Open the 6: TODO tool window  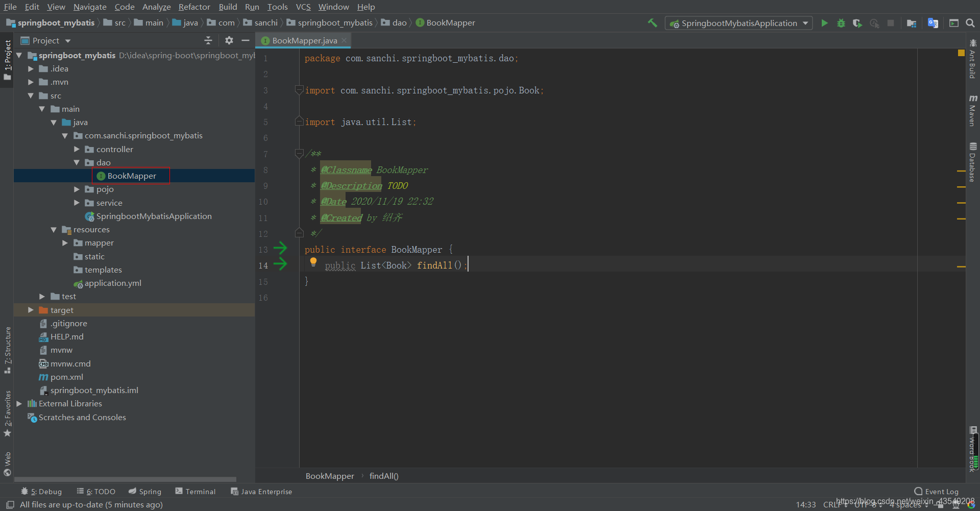(96, 491)
